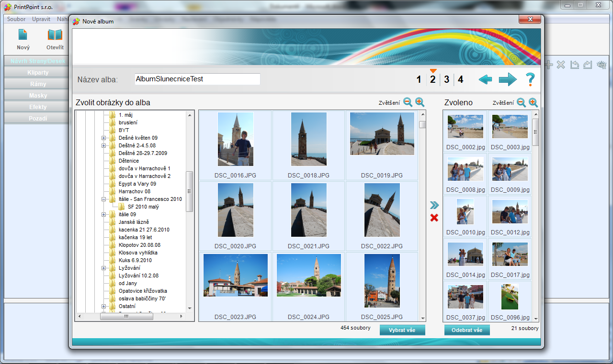Zoom out thumbnails in Zvoleno panel
The image size is (613, 364).
click(x=521, y=102)
